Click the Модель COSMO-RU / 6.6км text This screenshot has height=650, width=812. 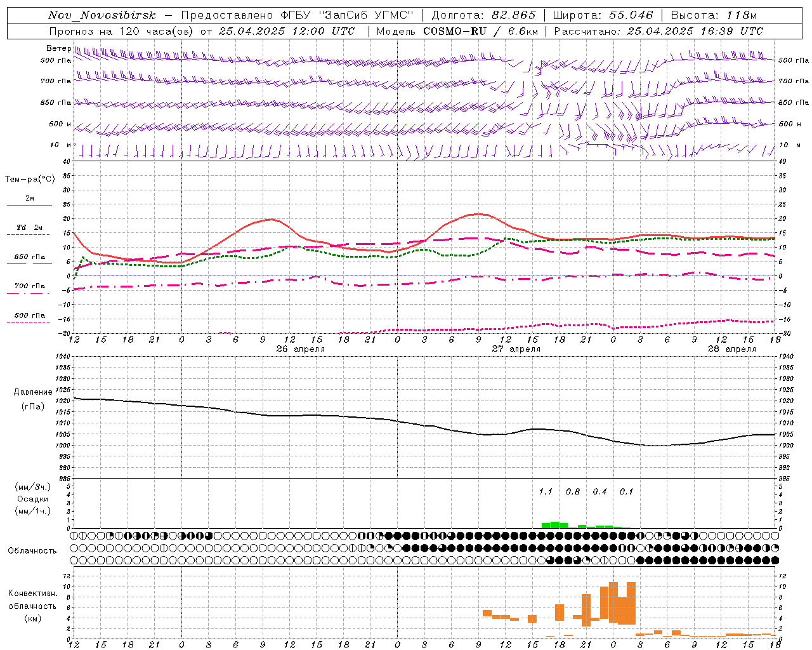click(457, 31)
